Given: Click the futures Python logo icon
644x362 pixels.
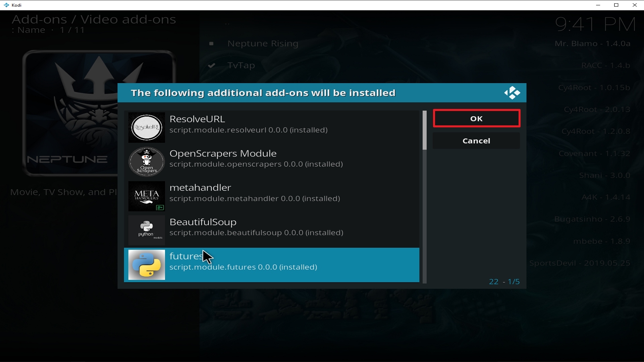Looking at the screenshot, I should point(147,265).
